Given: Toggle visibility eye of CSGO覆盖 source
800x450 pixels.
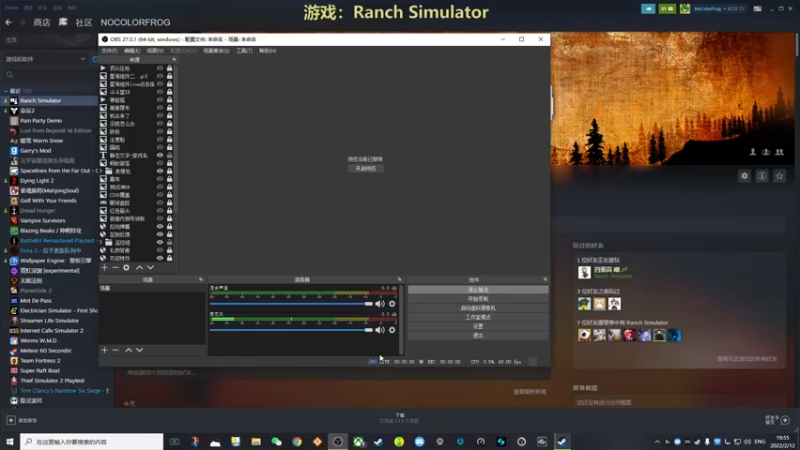Looking at the screenshot, I should pos(160,195).
